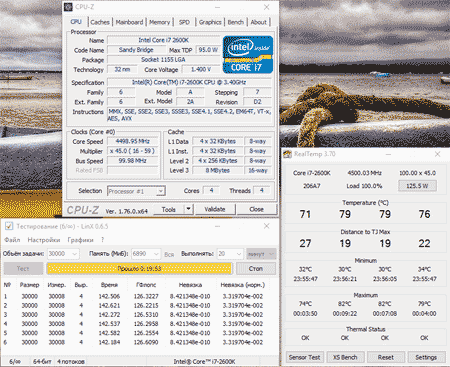Open the Tools dropdown arrow in CPU-Z
450x367 pixels.
188,209
